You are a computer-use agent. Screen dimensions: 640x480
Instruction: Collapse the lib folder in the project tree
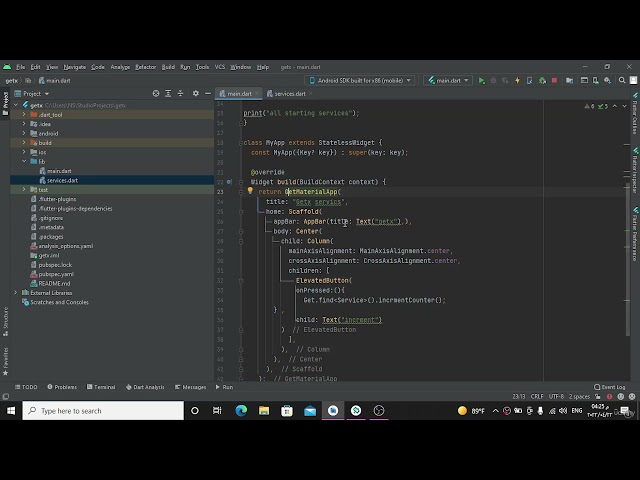tap(25, 162)
